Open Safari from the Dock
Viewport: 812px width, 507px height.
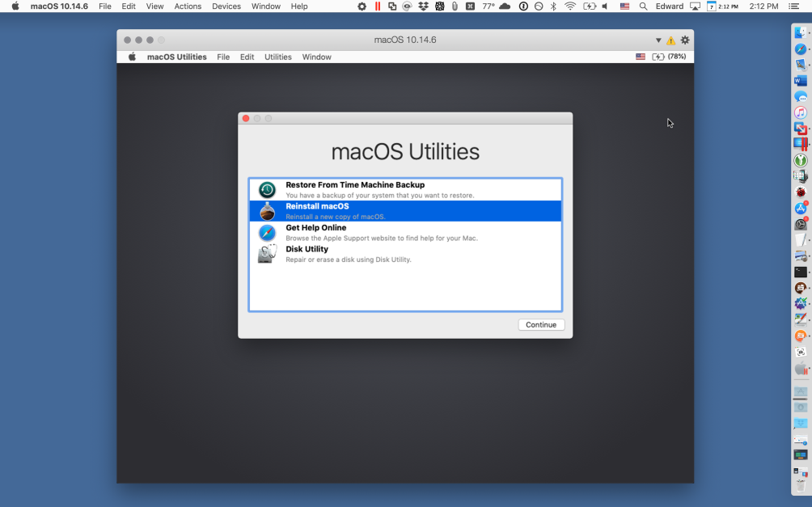pyautogui.click(x=800, y=49)
